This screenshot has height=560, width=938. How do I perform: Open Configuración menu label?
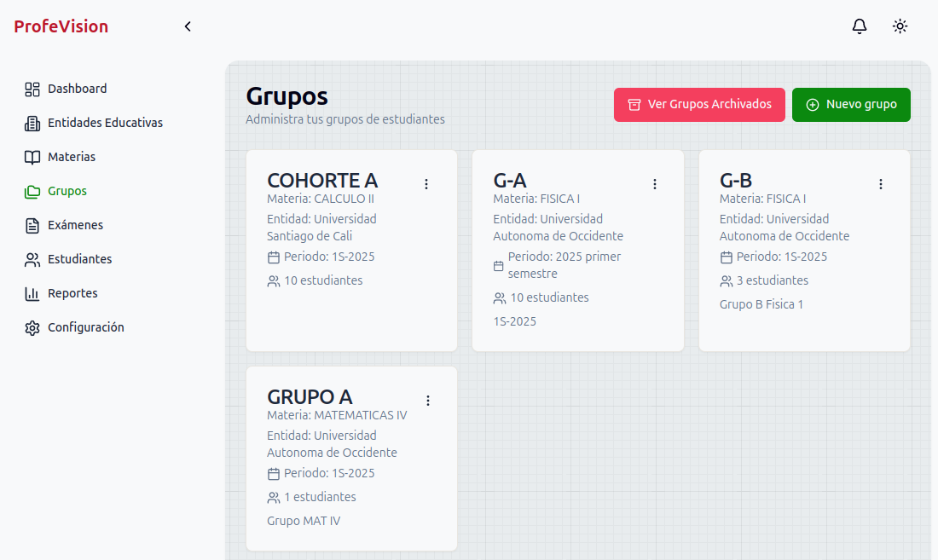[85, 327]
